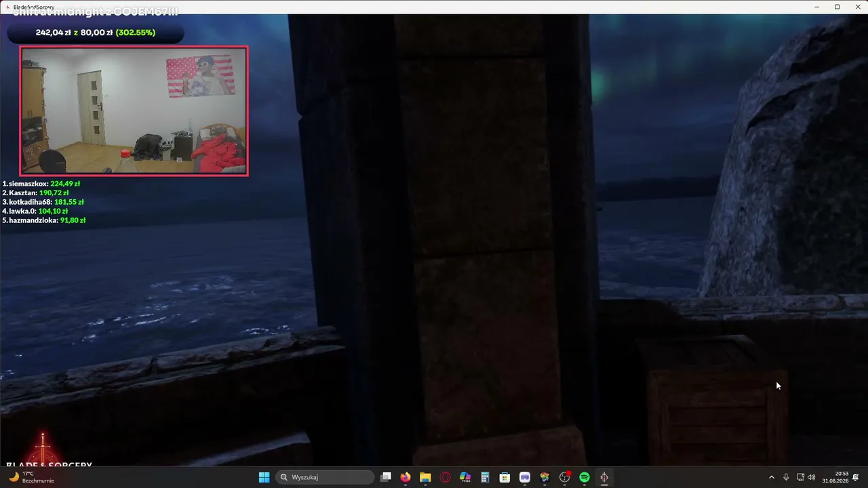Click the donor entry "kotkadiha68"

[43, 202]
